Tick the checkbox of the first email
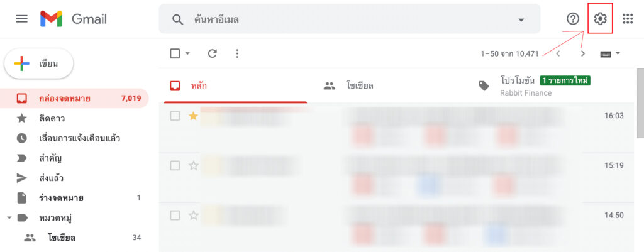This screenshot has width=644, height=252. click(175, 116)
